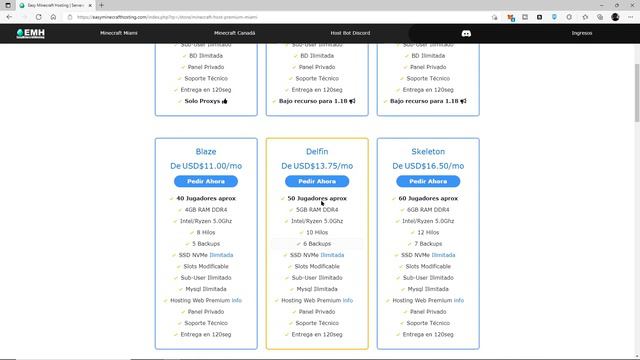Open the tab actions icon beside the tabs
Image resolution: width=640 pixels, height=360 pixels.
tap(8, 5)
